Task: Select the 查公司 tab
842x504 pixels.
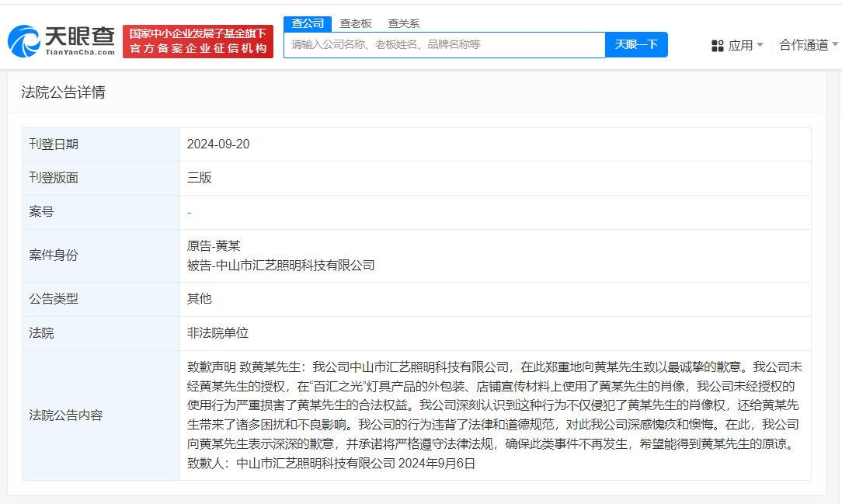Action: 308,23
